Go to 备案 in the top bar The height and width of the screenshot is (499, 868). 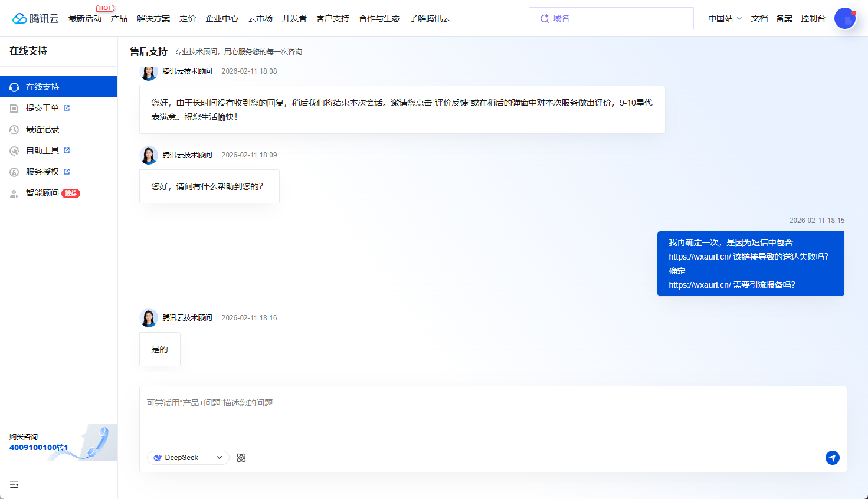point(784,18)
